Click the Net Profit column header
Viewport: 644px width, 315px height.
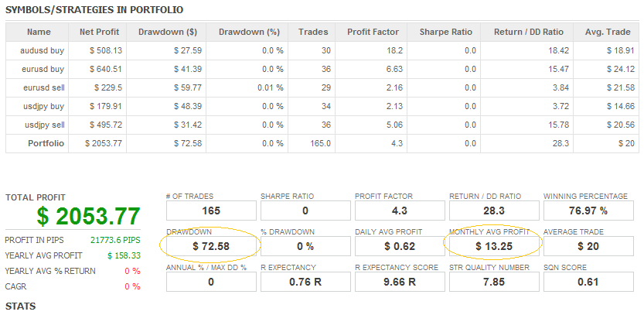(x=101, y=33)
